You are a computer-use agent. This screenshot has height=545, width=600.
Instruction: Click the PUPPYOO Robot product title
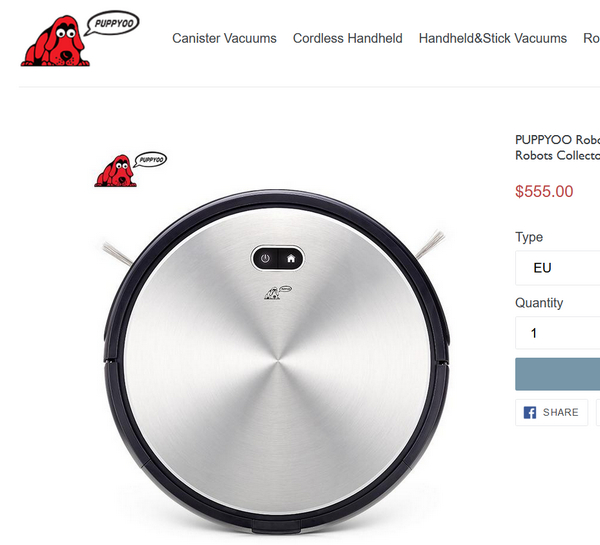[558, 147]
